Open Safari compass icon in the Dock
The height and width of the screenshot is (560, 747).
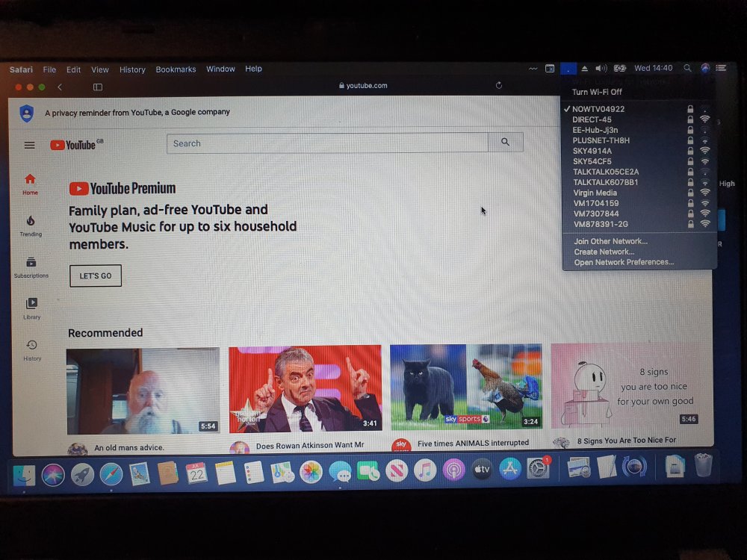(x=111, y=474)
